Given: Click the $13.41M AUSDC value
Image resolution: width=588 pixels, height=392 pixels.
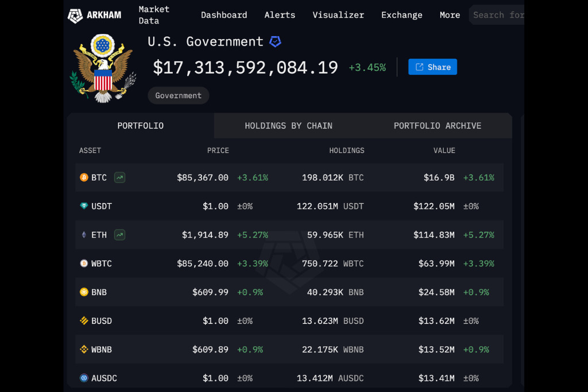Looking at the screenshot, I should (436, 378).
